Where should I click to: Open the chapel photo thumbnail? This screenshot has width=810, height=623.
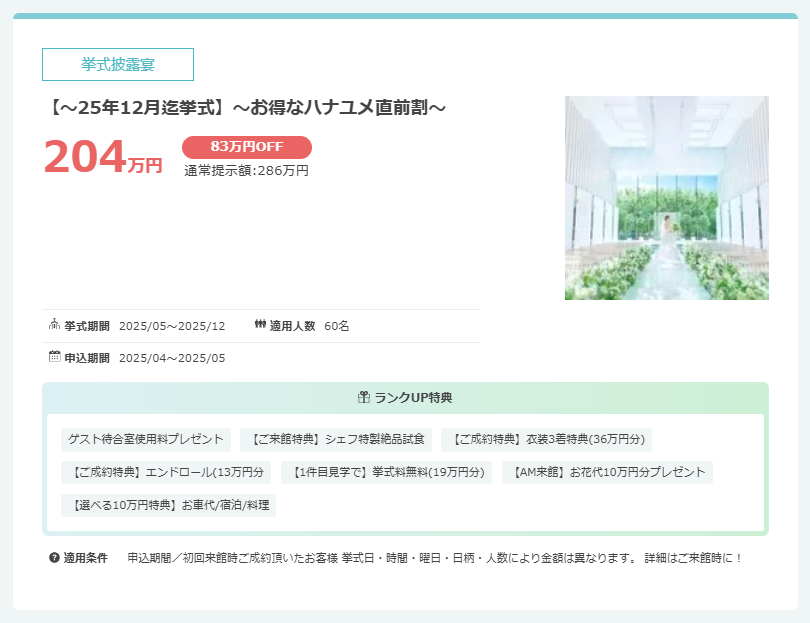(x=666, y=198)
